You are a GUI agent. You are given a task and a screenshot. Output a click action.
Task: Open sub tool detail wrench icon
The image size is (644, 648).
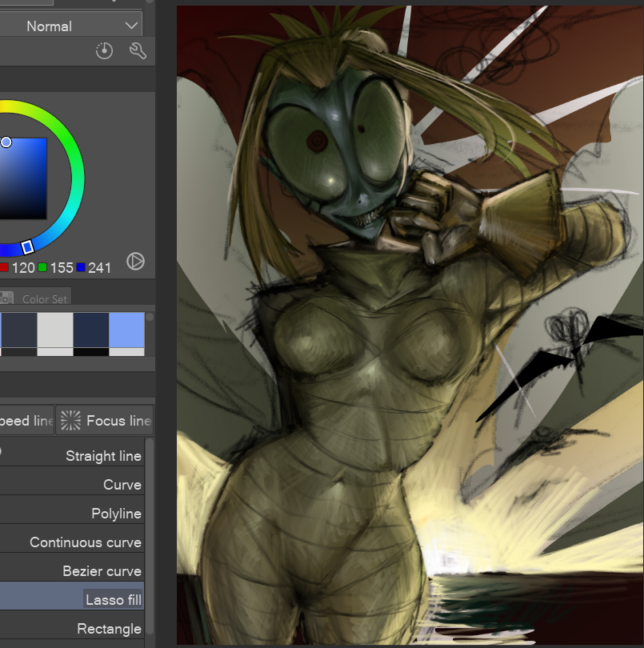tap(138, 51)
